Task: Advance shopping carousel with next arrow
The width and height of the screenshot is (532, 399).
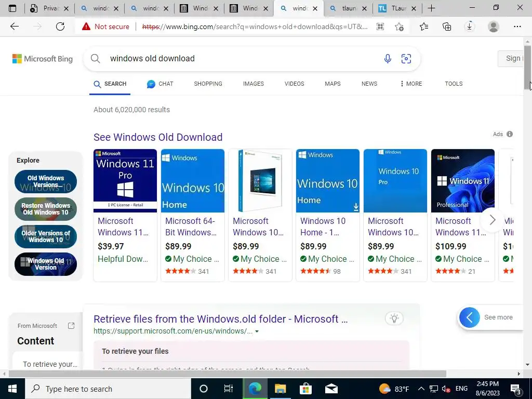Action: click(493, 220)
